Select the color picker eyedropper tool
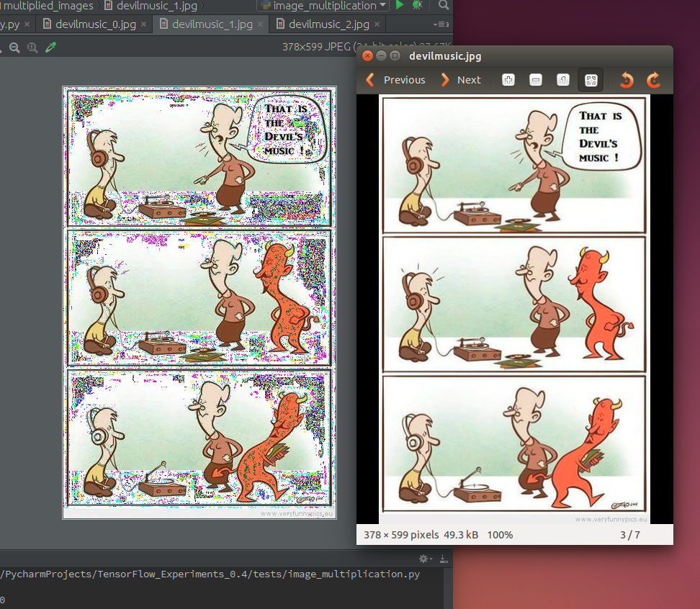This screenshot has width=700, height=609. [x=51, y=47]
